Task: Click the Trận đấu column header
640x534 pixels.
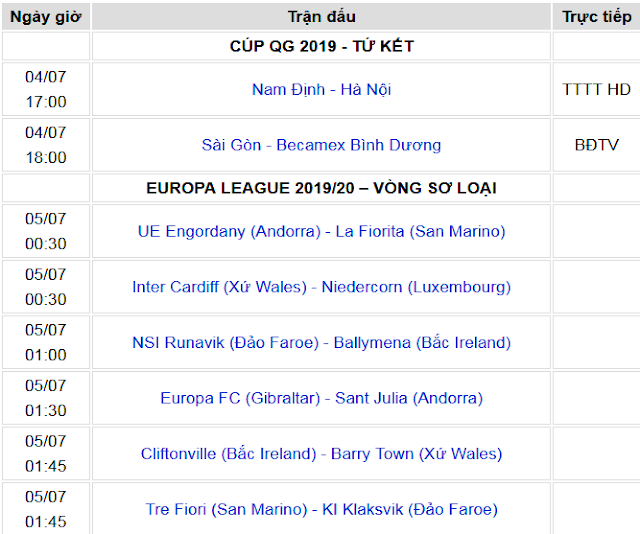Action: [321, 17]
